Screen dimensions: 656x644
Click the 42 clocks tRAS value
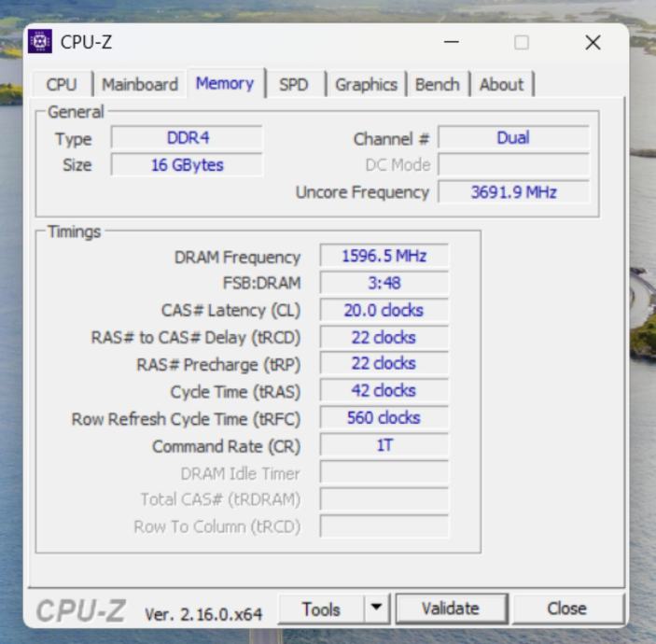(384, 390)
